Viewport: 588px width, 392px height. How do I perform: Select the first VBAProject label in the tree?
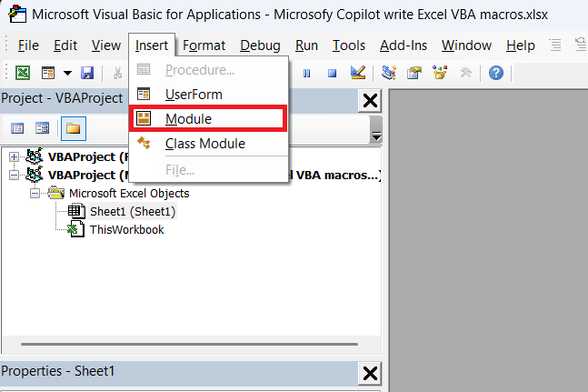(x=88, y=156)
